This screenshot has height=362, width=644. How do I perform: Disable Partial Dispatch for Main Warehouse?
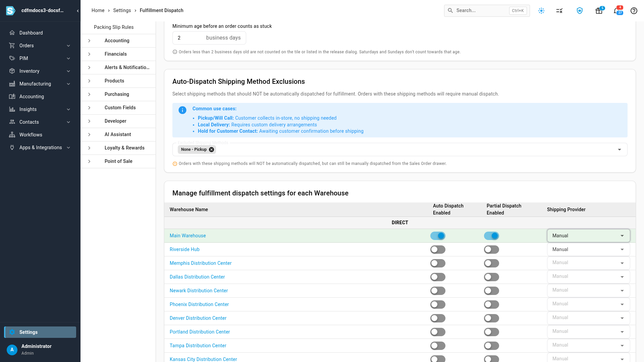[x=491, y=236]
